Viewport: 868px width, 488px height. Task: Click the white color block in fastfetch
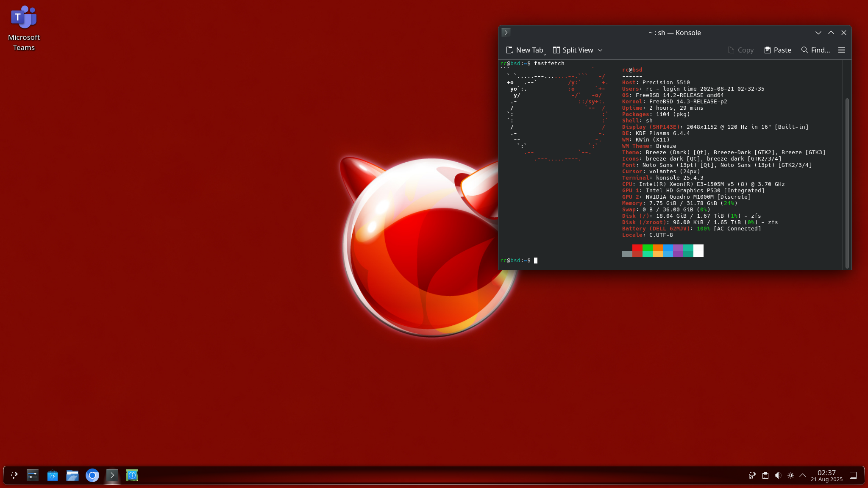click(x=698, y=250)
